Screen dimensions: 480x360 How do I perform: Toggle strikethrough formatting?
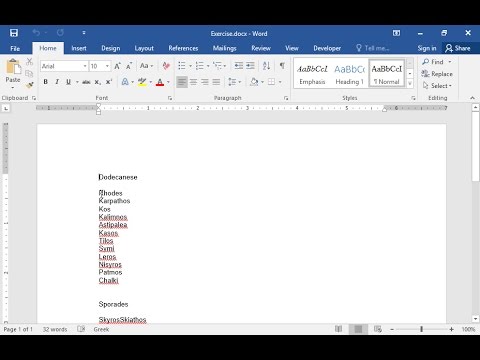[86, 82]
